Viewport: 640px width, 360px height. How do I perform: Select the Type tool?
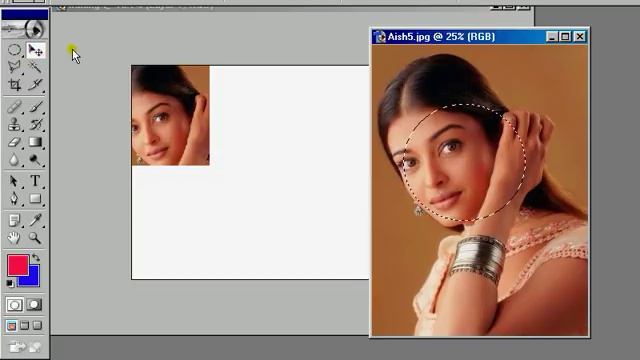36,180
